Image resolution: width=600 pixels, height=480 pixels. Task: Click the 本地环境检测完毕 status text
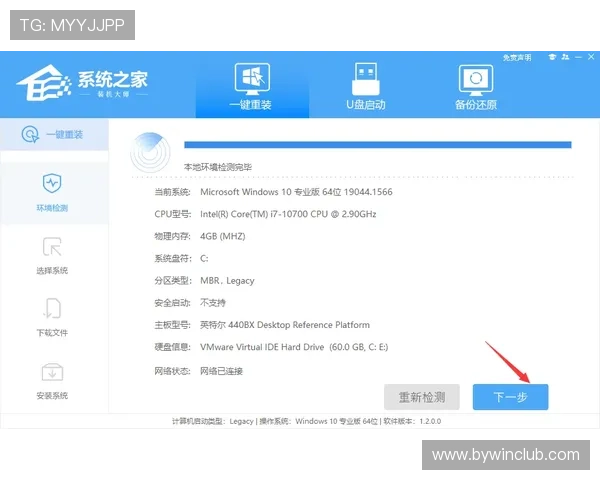218,167
